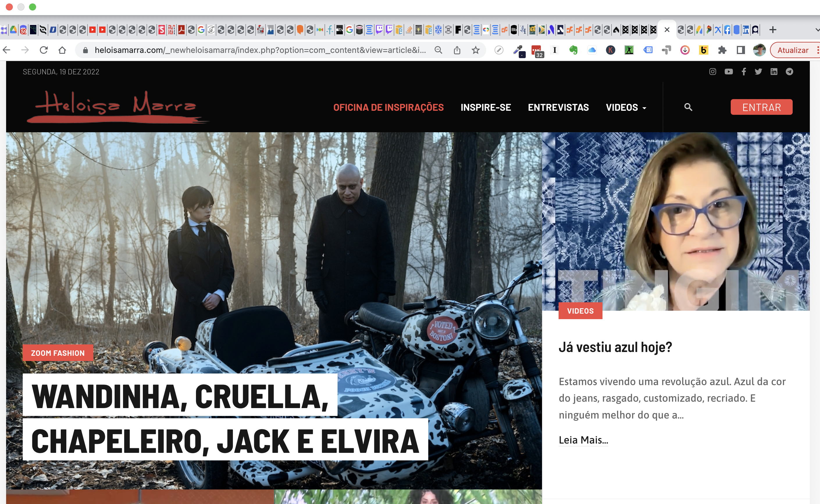Click the LinkedIn icon in header
Image resolution: width=820 pixels, height=504 pixels.
[774, 72]
